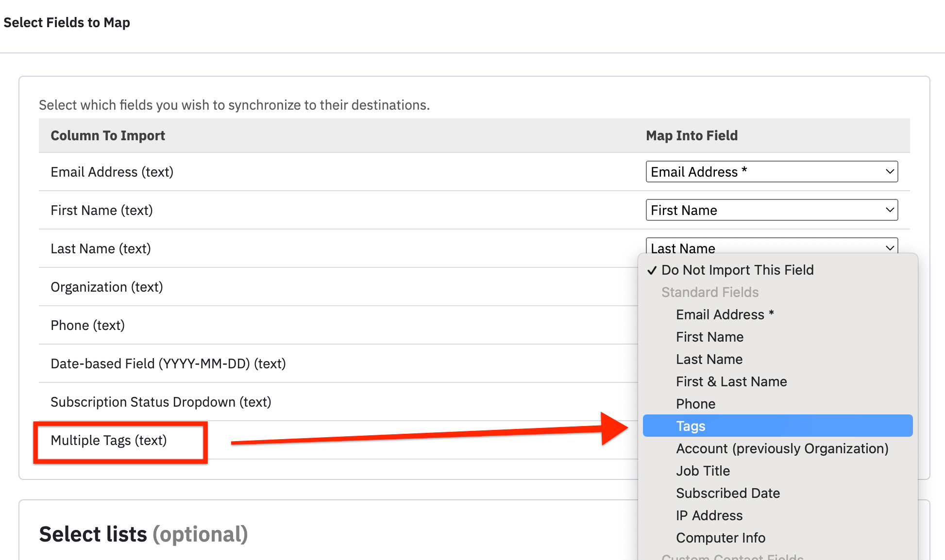Image resolution: width=945 pixels, height=560 pixels.
Task: Select 'Subscribed Date' option
Action: tap(727, 493)
